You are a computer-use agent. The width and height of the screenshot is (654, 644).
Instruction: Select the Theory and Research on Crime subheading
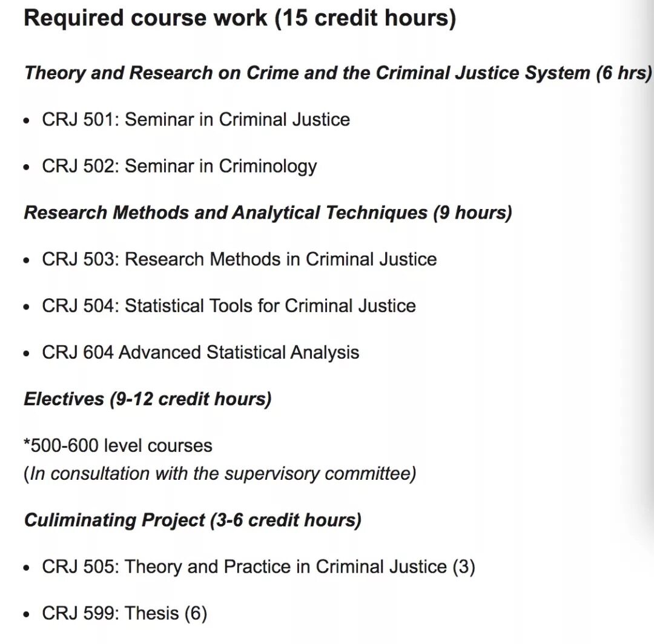tap(339, 73)
